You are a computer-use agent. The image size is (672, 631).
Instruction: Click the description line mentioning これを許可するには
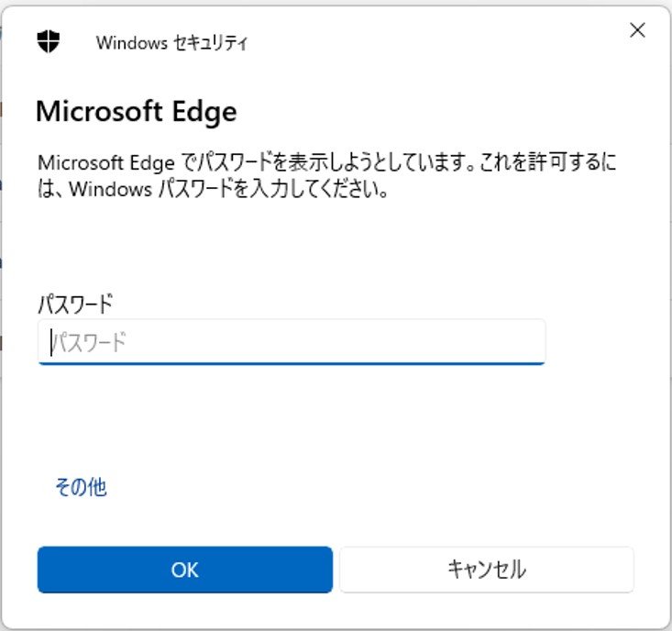[x=326, y=162]
